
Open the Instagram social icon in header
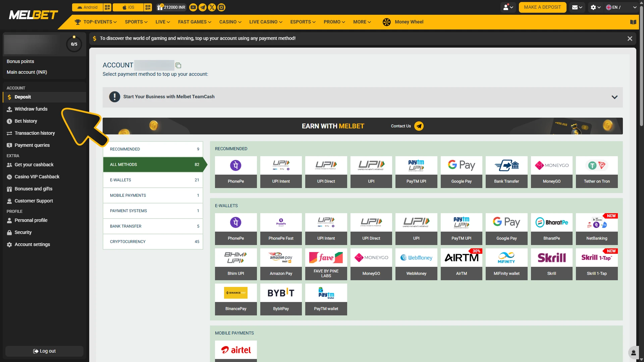[221, 7]
